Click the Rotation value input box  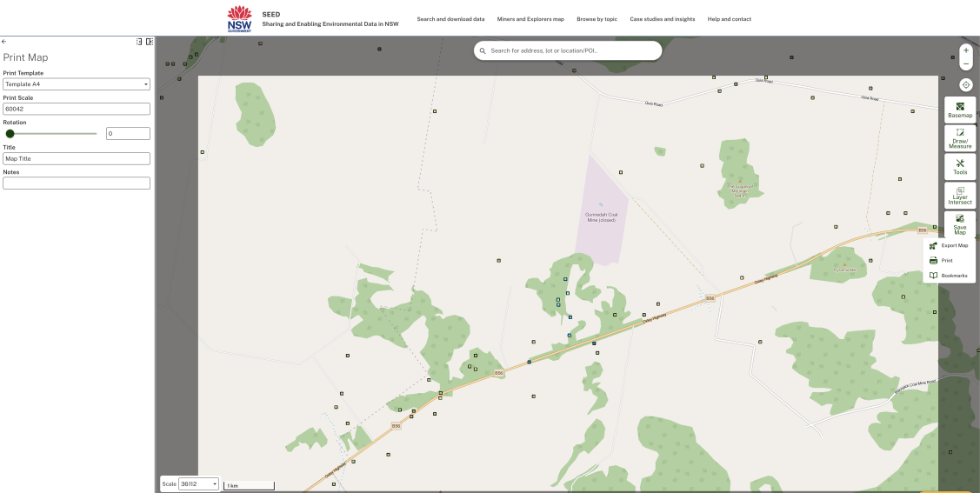click(128, 134)
